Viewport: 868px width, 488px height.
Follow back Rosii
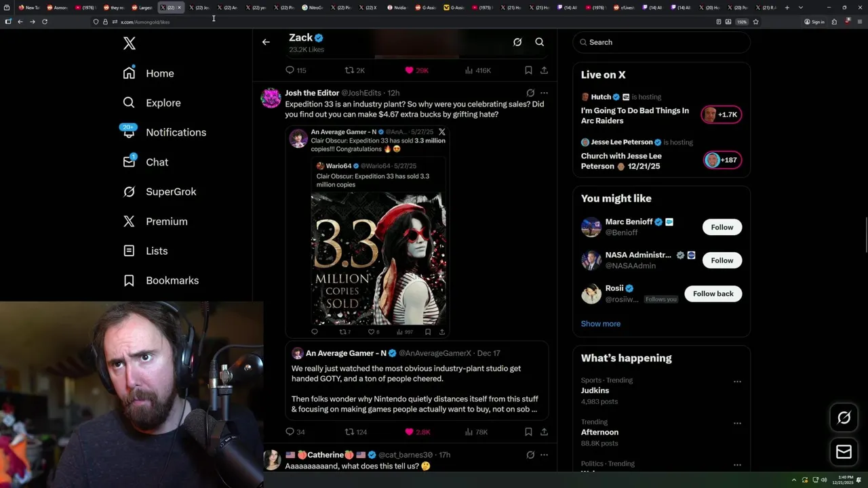click(x=713, y=293)
